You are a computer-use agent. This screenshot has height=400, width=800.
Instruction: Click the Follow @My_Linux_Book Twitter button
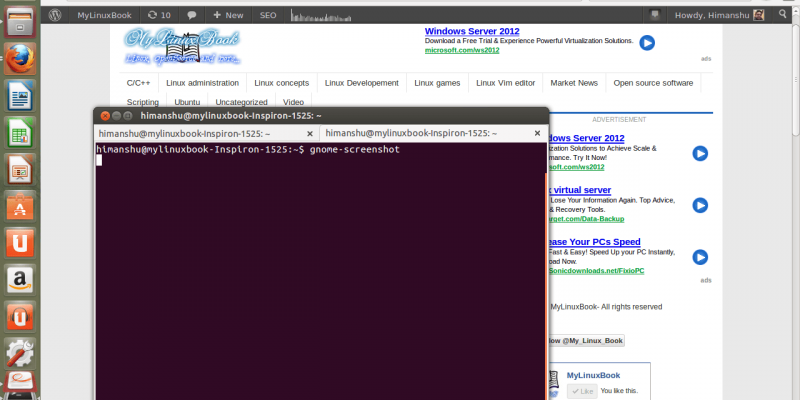click(585, 341)
